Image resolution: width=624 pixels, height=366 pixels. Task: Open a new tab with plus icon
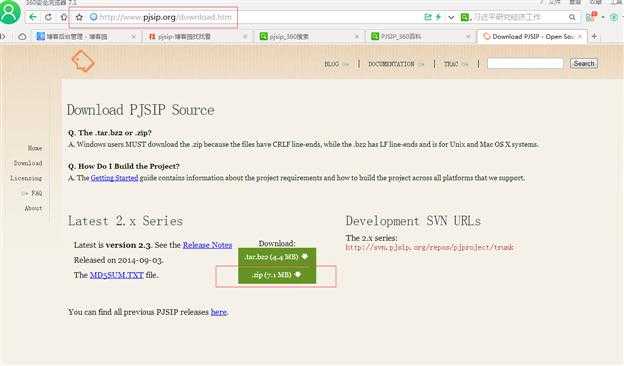[594, 36]
